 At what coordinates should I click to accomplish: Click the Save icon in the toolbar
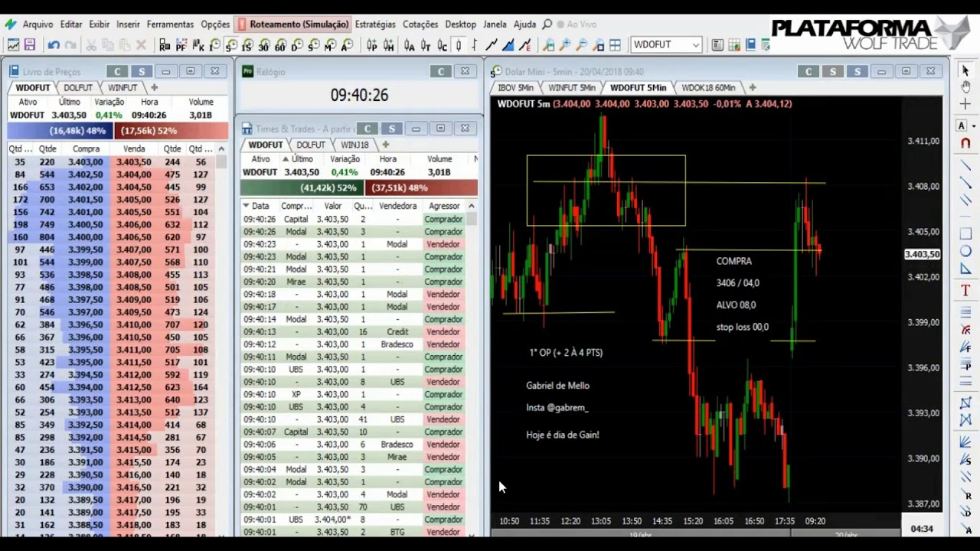coord(30,45)
